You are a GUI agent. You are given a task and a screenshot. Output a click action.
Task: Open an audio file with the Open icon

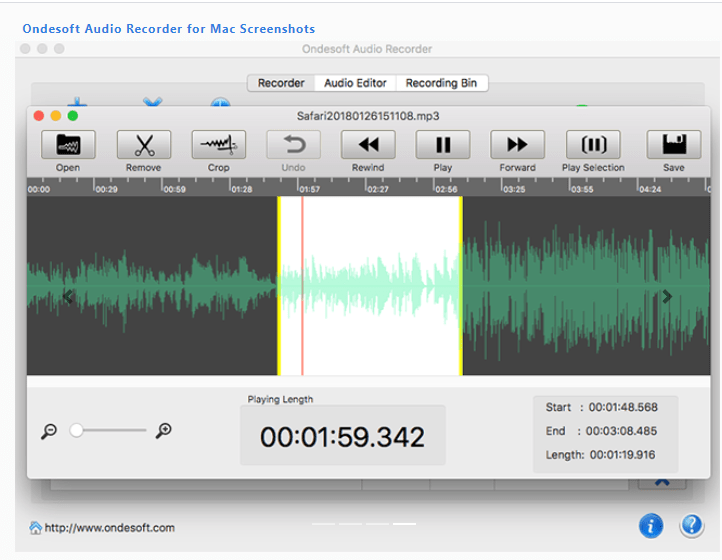[68, 145]
